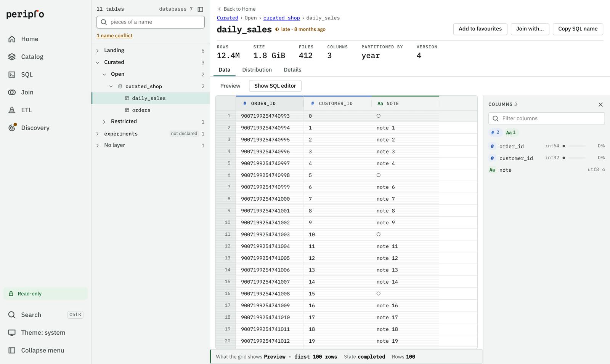Expand the No layer group

pos(98,145)
